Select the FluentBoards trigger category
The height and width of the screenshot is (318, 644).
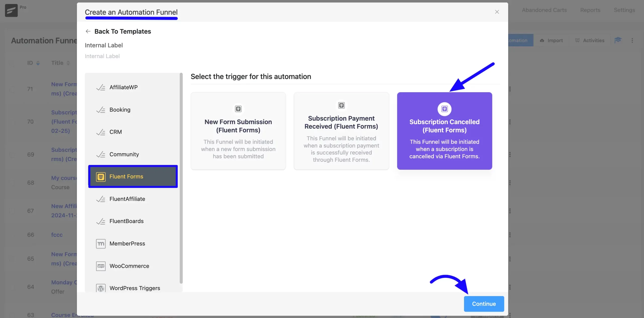click(133, 221)
